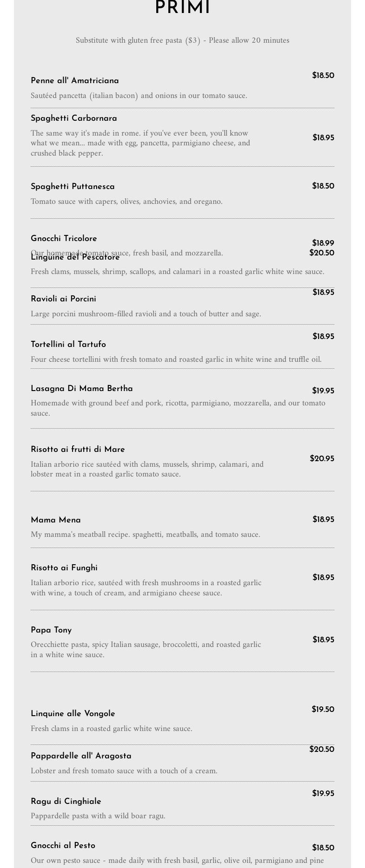Click Risotto ai frutti di Mare title
Viewport: 365px width, 868px height.
tap(78, 450)
